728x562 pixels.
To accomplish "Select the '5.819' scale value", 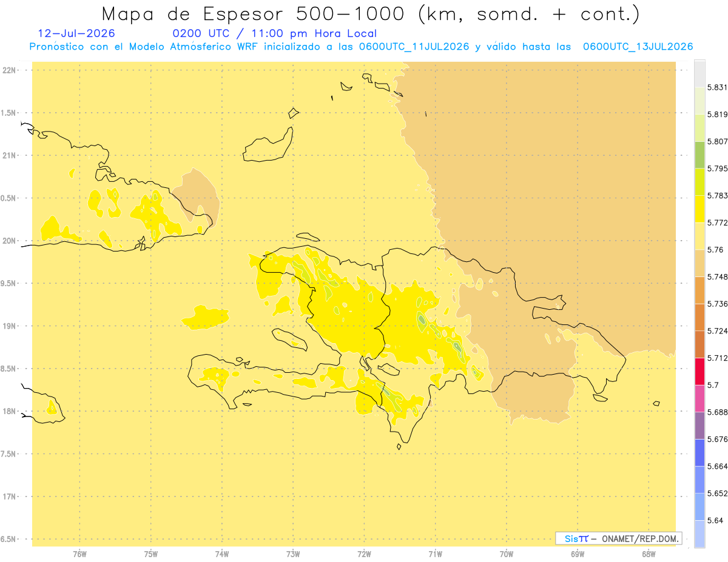I will point(717,115).
